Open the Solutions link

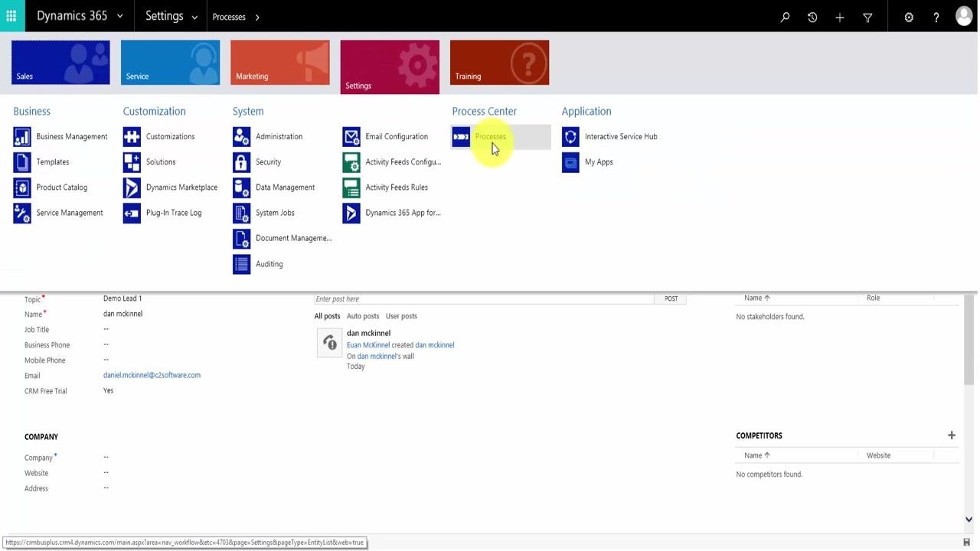click(x=161, y=161)
